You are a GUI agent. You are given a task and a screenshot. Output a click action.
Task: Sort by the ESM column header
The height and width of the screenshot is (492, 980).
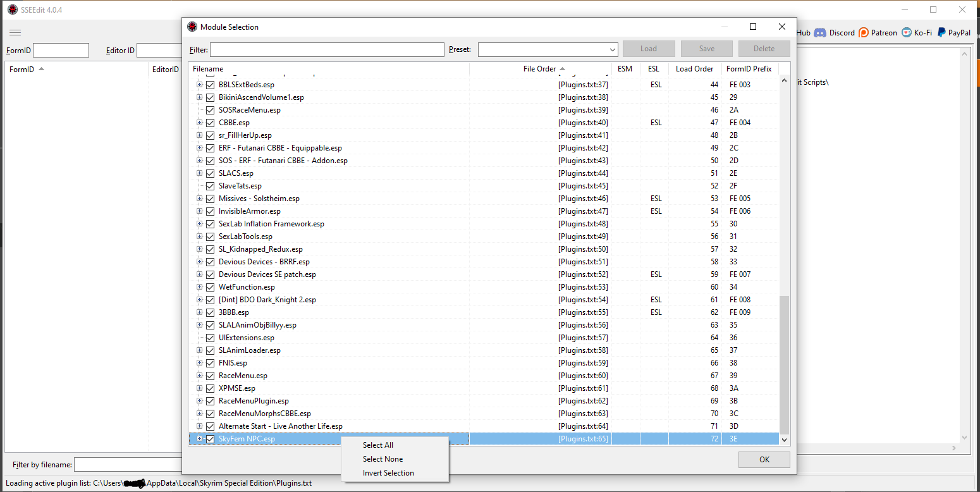tap(625, 69)
